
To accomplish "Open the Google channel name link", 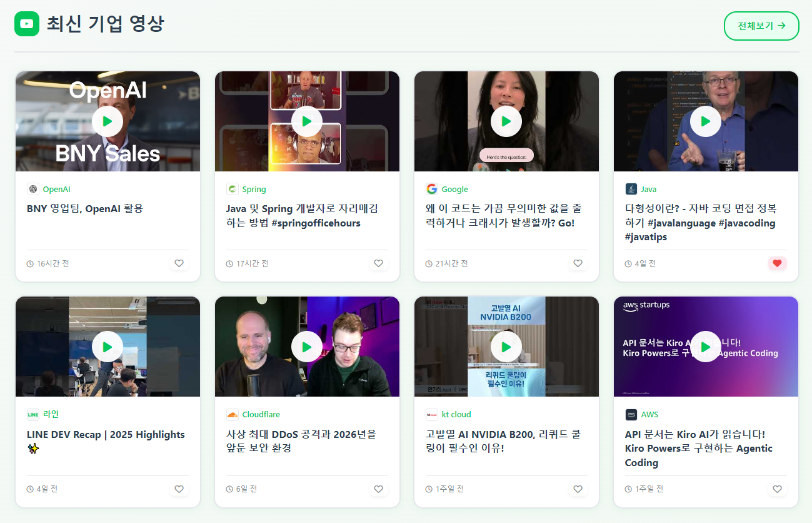I will 454,189.
